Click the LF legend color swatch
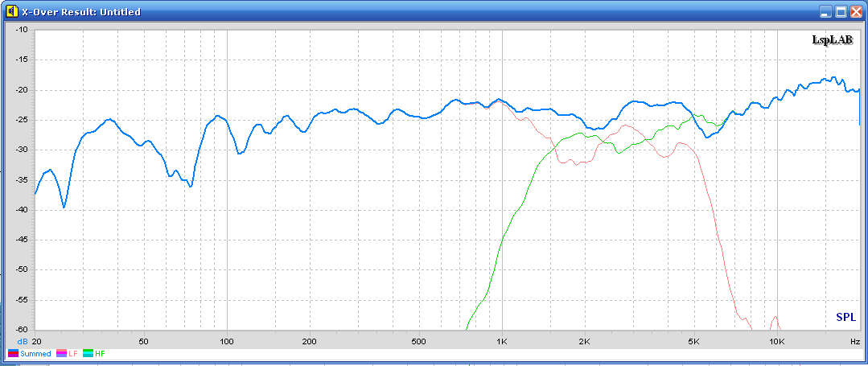 [61, 353]
